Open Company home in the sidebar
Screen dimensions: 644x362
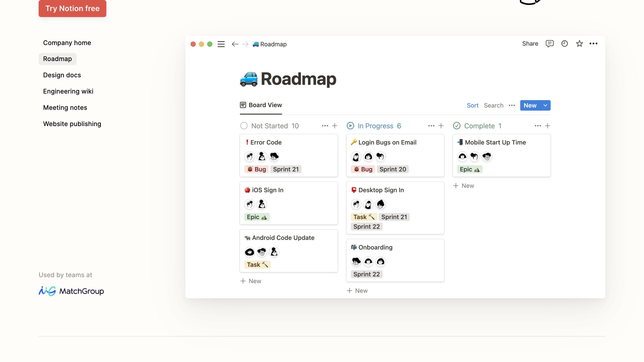67,43
